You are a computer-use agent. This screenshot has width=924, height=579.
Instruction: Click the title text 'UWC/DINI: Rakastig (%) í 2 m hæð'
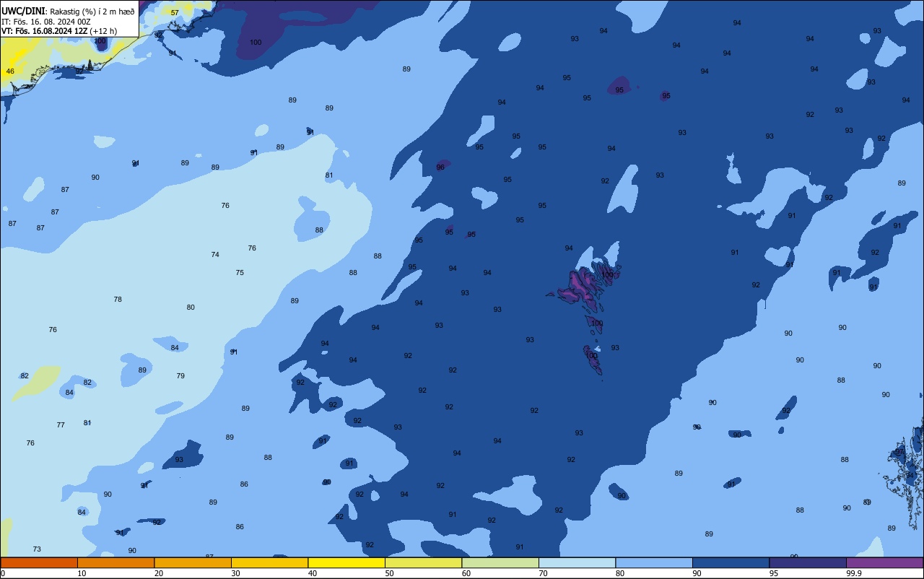pos(68,12)
